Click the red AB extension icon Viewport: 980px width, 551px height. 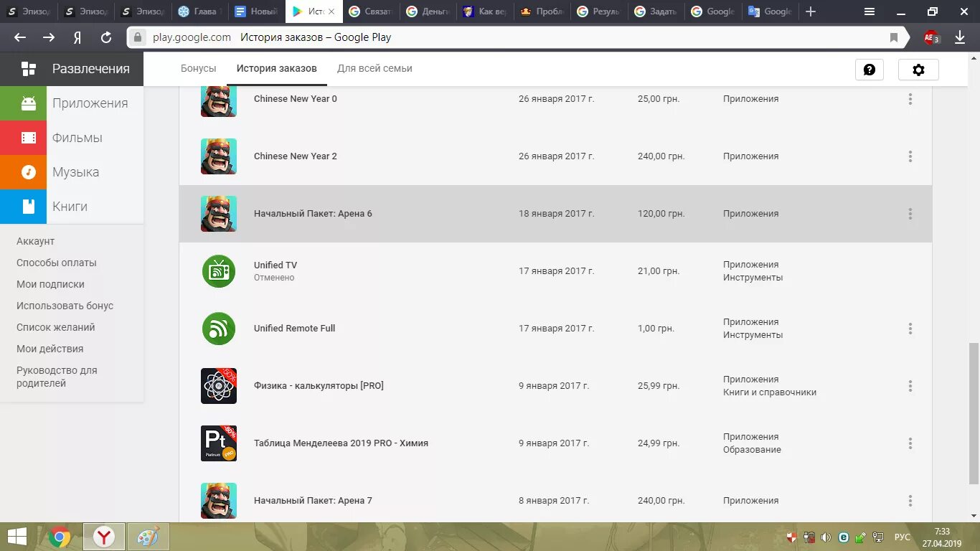931,37
